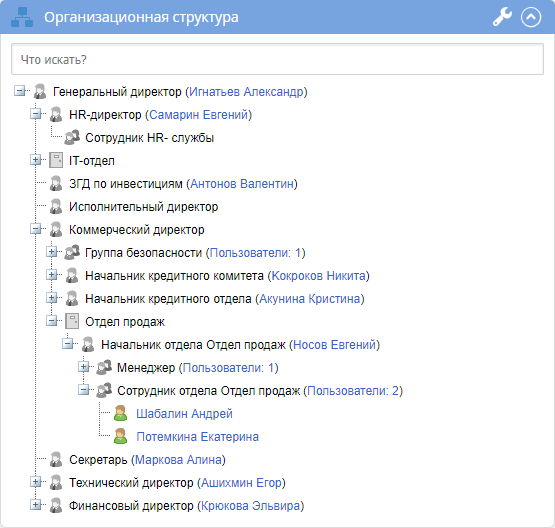This screenshot has height=528, width=555.
Task: Click the Сотрудник HR- службы group icon
Action: [x=72, y=137]
